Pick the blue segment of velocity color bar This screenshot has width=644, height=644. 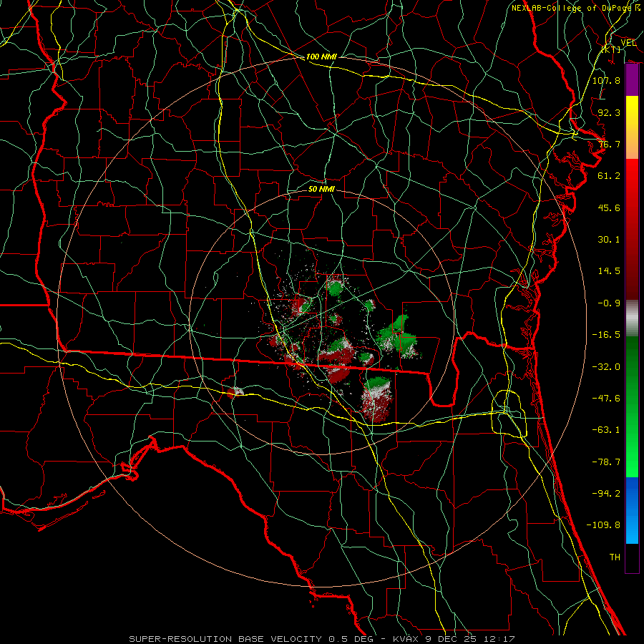[x=632, y=510]
